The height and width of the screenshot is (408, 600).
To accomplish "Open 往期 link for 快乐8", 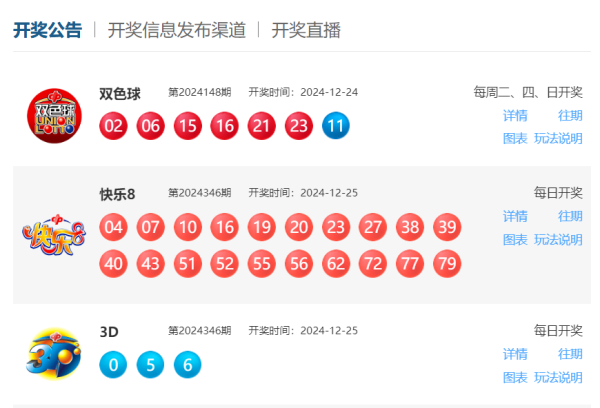I will pyautogui.click(x=570, y=216).
